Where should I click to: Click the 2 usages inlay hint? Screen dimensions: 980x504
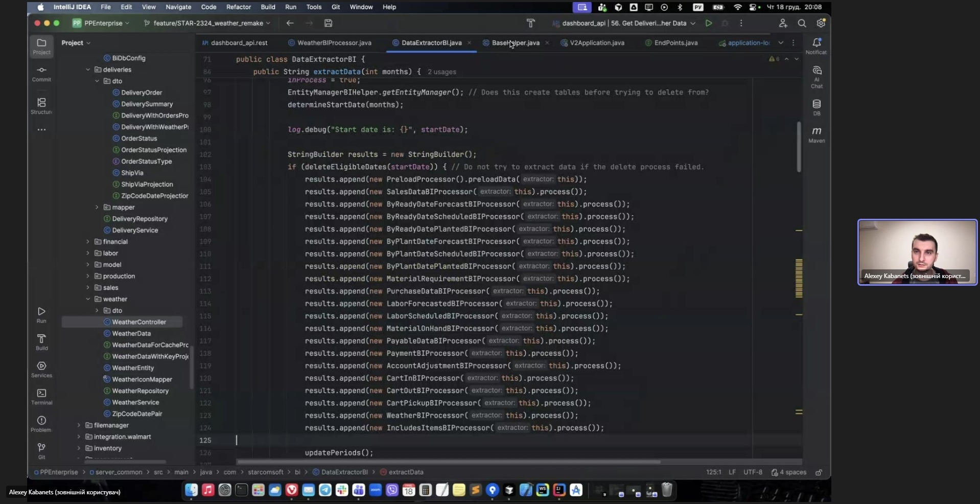(x=441, y=72)
